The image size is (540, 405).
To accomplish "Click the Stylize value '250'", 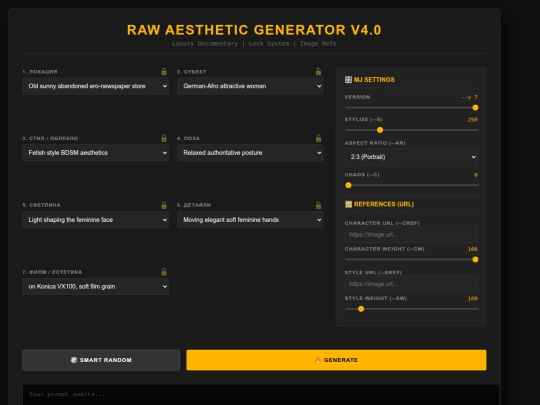I will [x=472, y=120].
